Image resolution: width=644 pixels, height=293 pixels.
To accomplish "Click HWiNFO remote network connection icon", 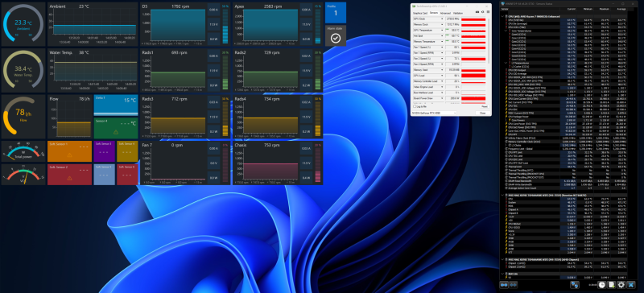I will point(575,285).
